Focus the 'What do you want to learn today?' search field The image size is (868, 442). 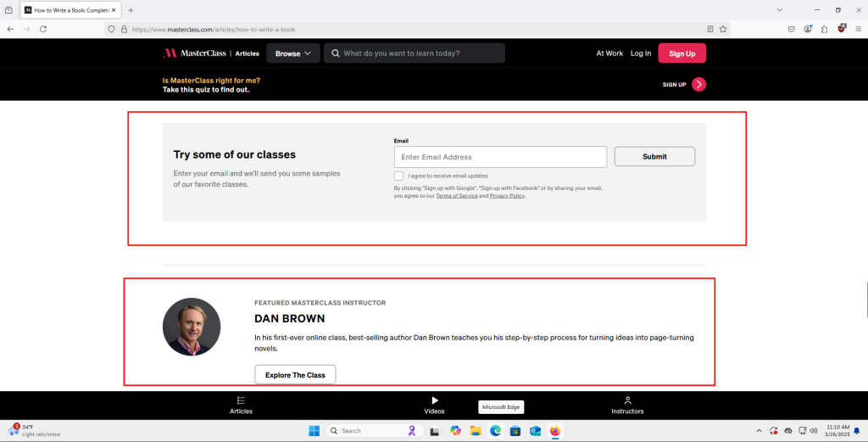(x=414, y=53)
